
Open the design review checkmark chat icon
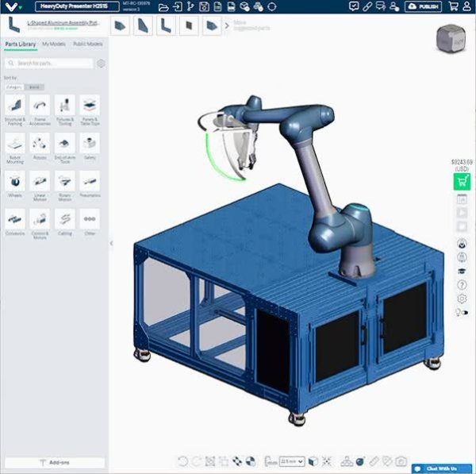[x=354, y=6]
